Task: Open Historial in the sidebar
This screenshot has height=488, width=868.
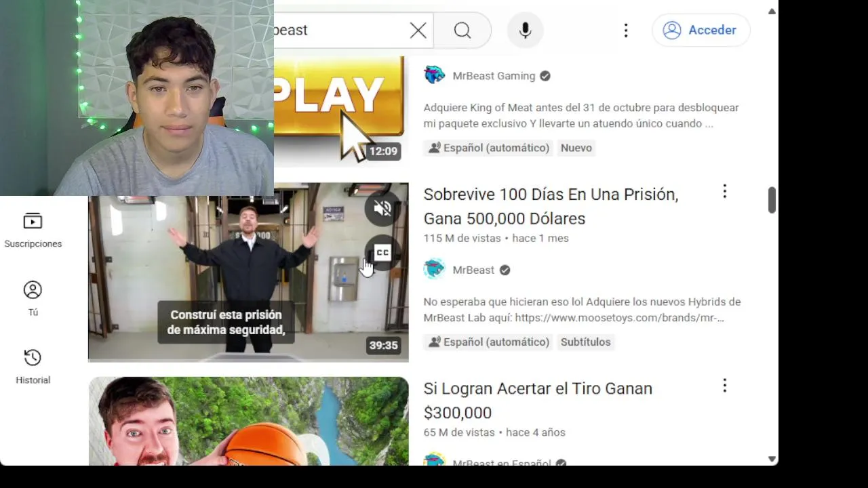Action: pyautogui.click(x=33, y=367)
